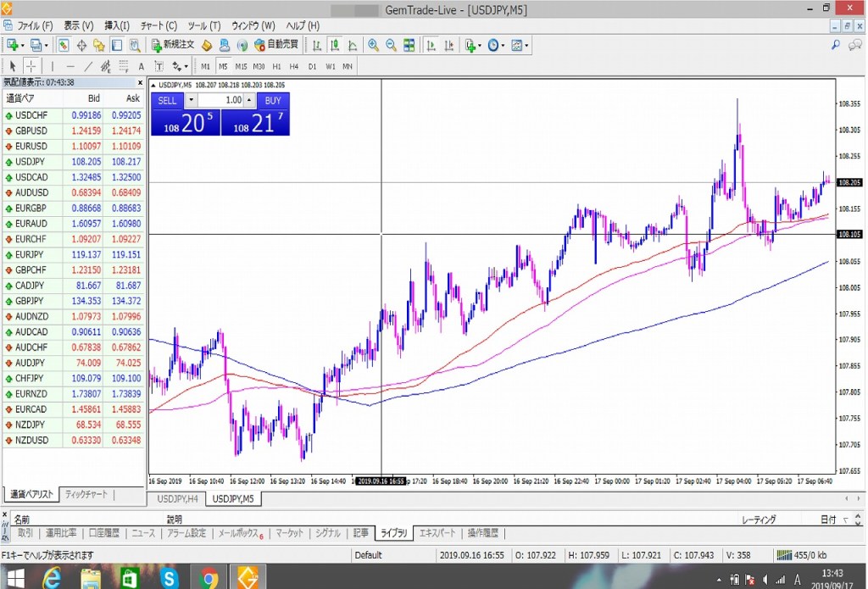Toggle the M15 timeframe button

(x=241, y=66)
